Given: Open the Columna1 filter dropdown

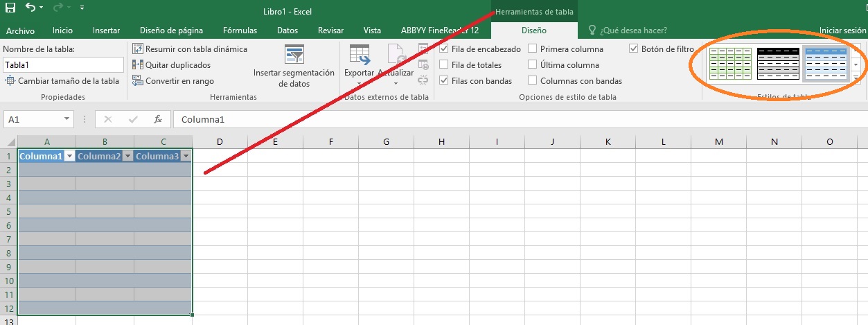Looking at the screenshot, I should click(x=69, y=157).
